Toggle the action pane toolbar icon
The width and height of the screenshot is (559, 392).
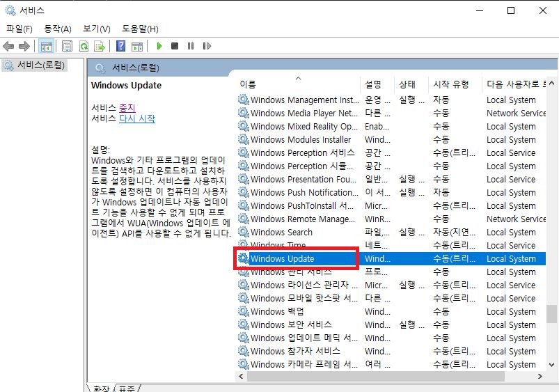pos(137,46)
